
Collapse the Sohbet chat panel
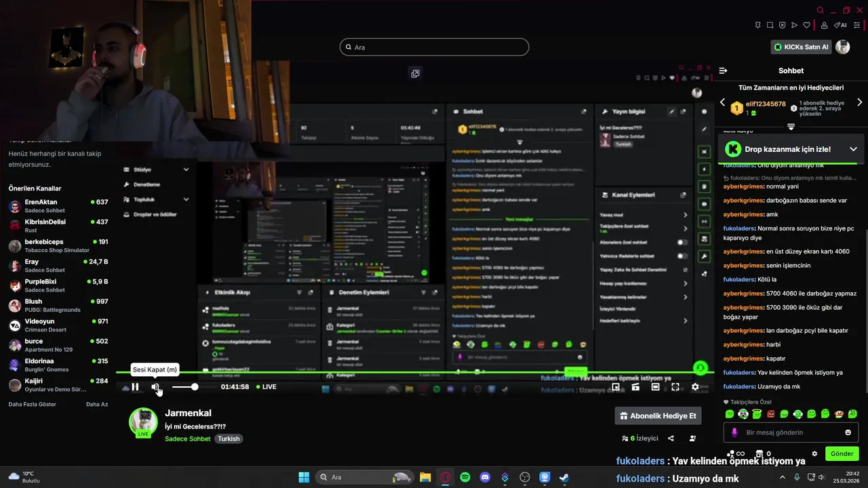pyautogui.click(x=724, y=70)
